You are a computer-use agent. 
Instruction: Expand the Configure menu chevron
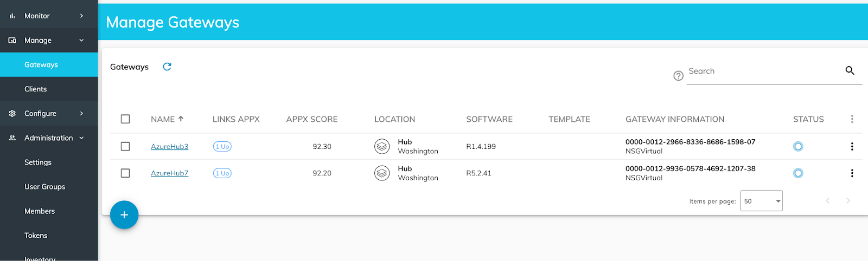[82, 113]
